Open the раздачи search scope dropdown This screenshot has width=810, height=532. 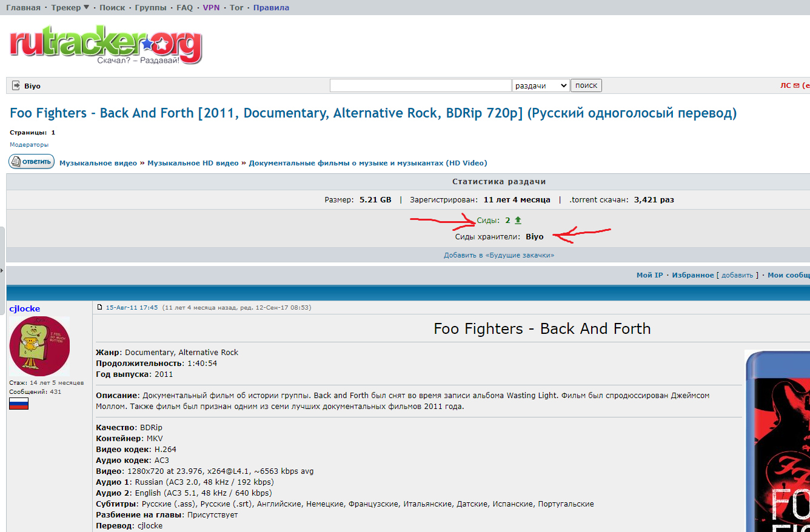[541, 85]
